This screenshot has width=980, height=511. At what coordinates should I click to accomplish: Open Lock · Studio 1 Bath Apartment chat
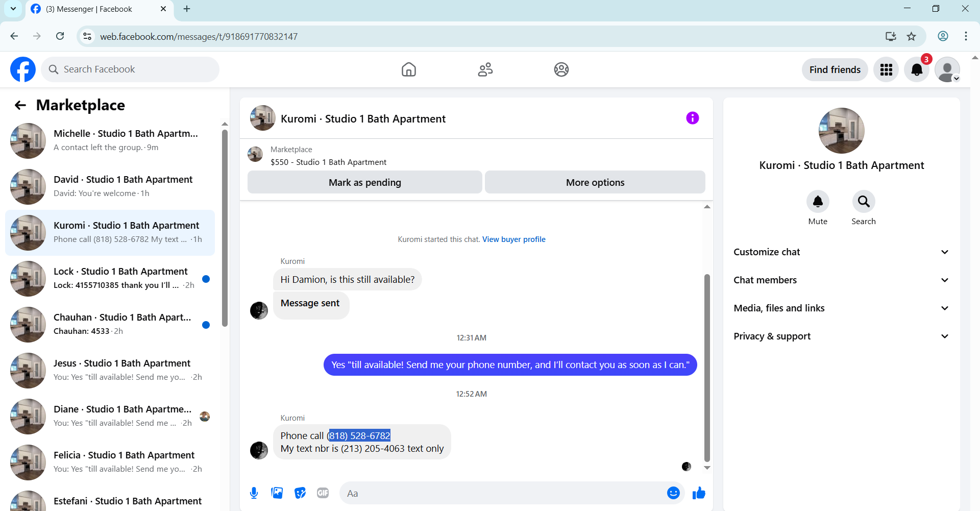110,279
